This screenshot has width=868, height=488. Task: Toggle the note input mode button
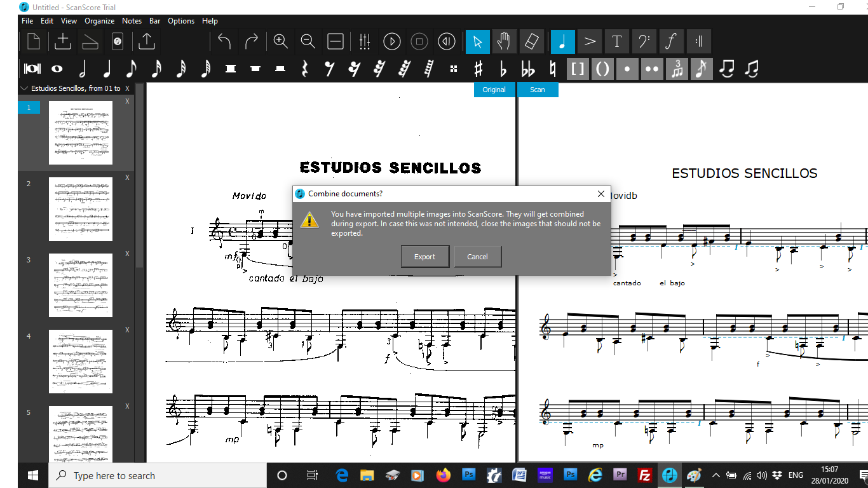[563, 42]
